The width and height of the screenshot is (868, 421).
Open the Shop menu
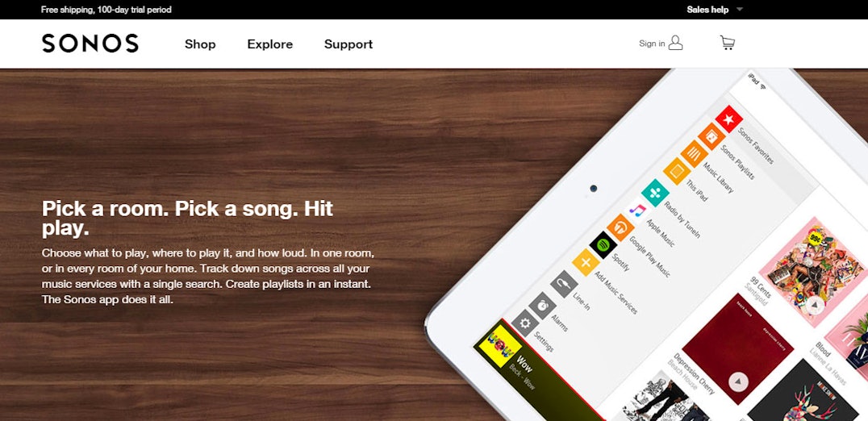pos(200,44)
